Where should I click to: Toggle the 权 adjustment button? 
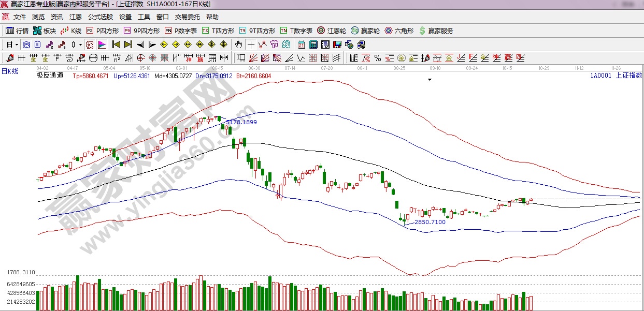pos(90,44)
